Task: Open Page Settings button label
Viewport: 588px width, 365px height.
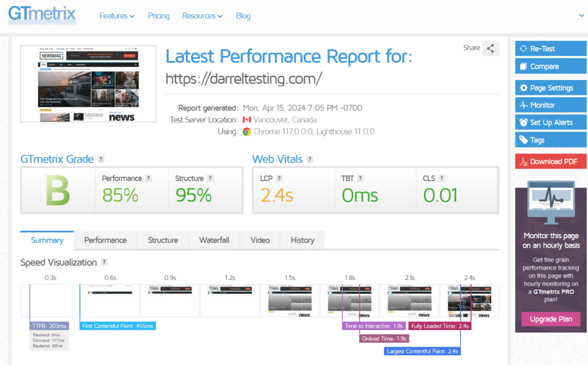Action: tap(552, 88)
